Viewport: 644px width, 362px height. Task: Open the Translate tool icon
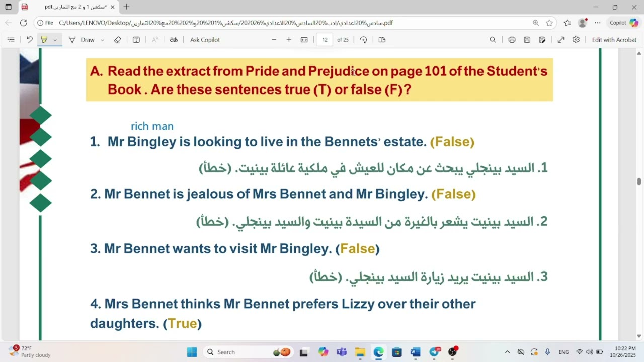[x=174, y=40]
